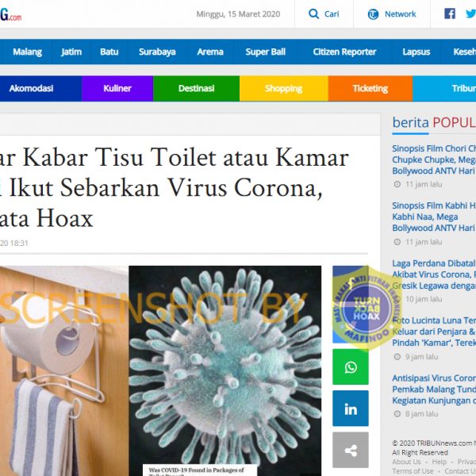Select the Super Ball menu item
This screenshot has width=476, height=476.
265,52
